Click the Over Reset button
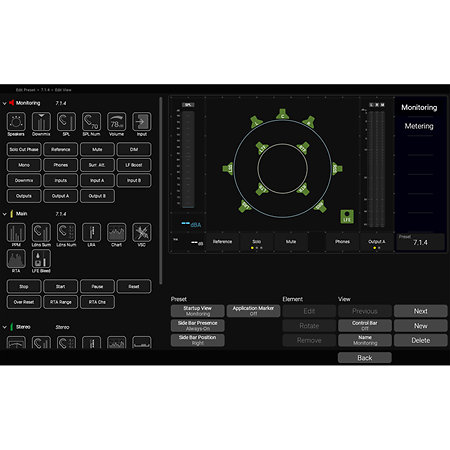The height and width of the screenshot is (450, 450). click(x=24, y=302)
